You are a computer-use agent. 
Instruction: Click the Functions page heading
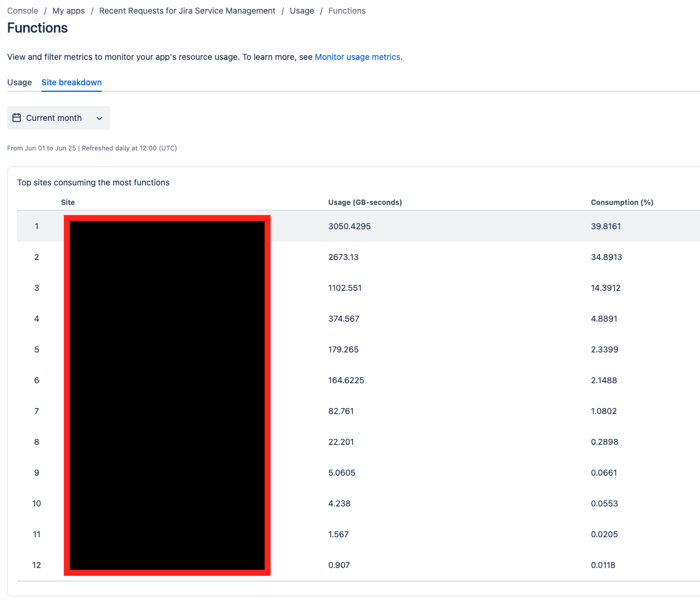(x=37, y=28)
